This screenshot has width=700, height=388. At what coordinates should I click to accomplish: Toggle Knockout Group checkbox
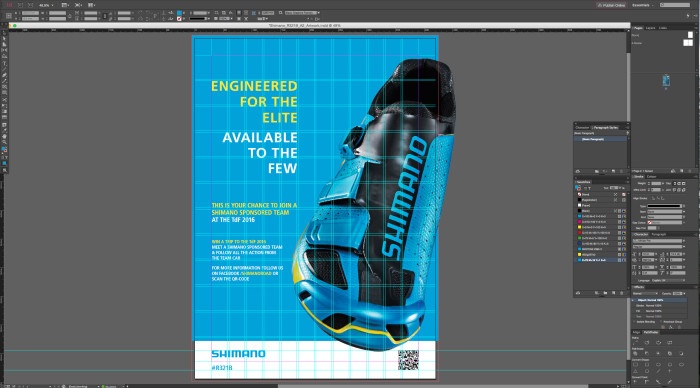661,321
